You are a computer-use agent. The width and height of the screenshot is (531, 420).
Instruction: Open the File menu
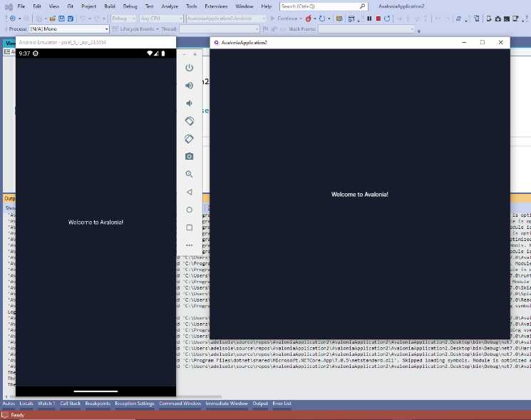[21, 6]
